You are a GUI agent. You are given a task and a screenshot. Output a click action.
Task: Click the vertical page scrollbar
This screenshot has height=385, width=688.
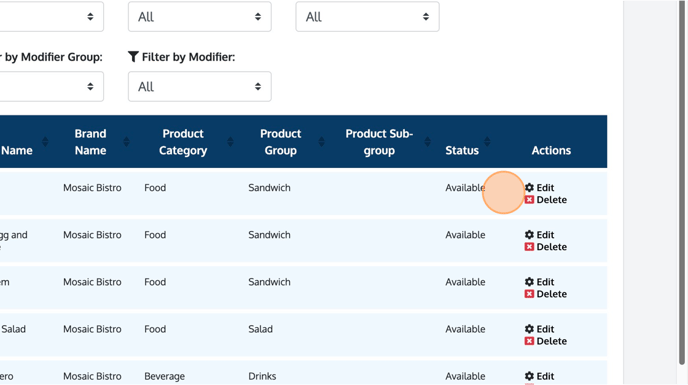click(x=682, y=183)
